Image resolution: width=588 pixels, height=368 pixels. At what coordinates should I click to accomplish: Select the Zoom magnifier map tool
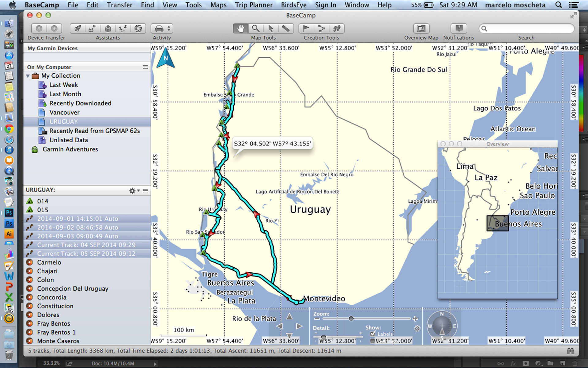point(256,29)
